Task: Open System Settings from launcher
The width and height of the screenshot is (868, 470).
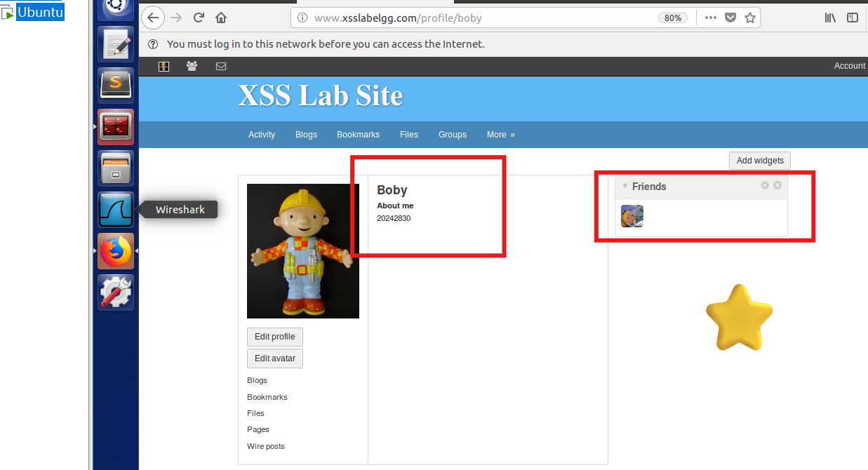Action: pos(116,293)
